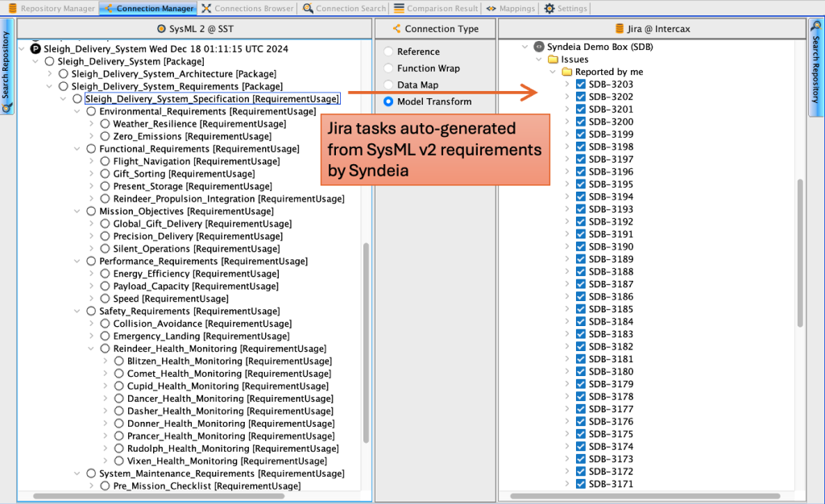The image size is (825, 504).
Task: Click the SysML panel vertical scrollbar
Action: click(367, 343)
